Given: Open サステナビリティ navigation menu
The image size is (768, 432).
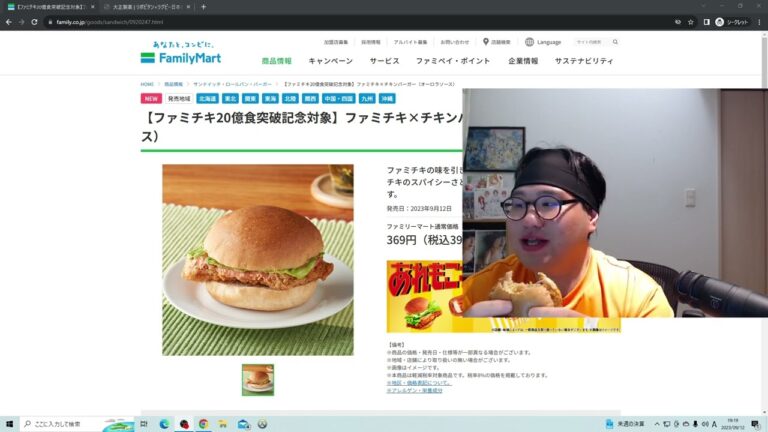Looking at the screenshot, I should pyautogui.click(x=584, y=61).
